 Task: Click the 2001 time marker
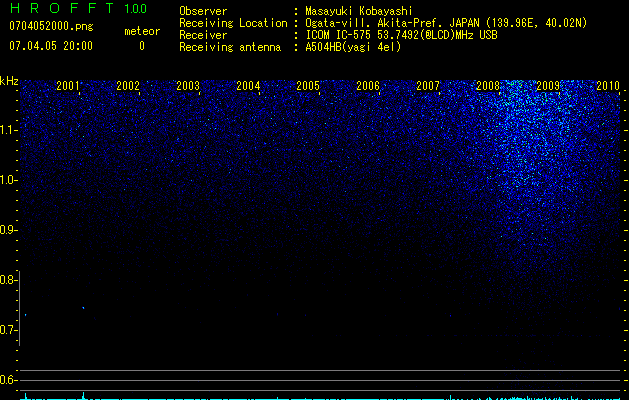[67, 85]
